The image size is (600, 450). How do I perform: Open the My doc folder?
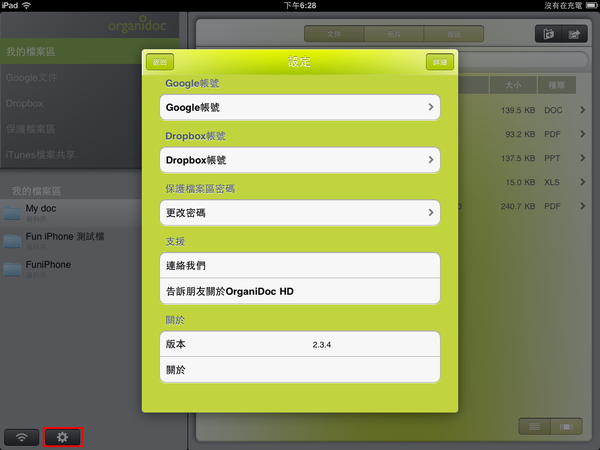[71, 213]
